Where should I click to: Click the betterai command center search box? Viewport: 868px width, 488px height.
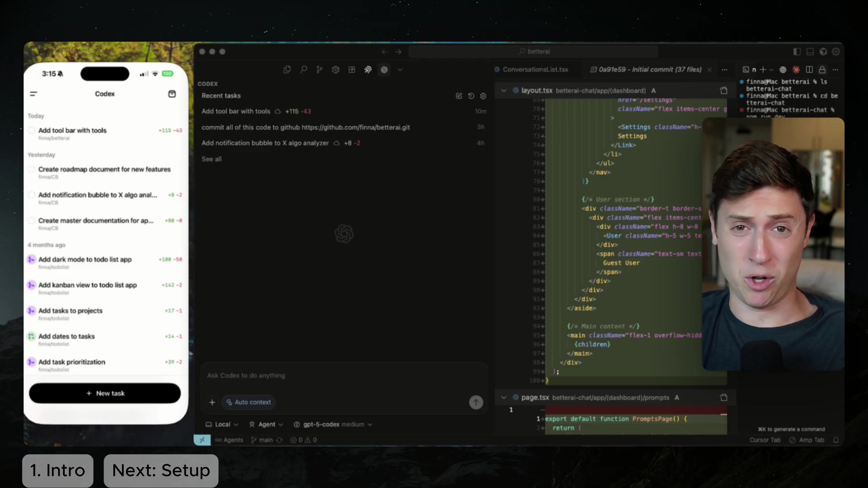(x=533, y=52)
